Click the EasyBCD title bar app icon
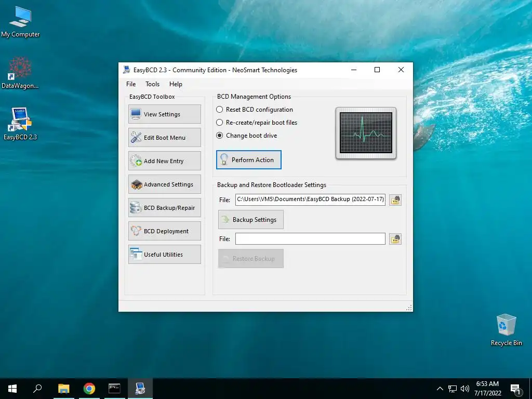Screen dimensions: 532x399 point(127,70)
